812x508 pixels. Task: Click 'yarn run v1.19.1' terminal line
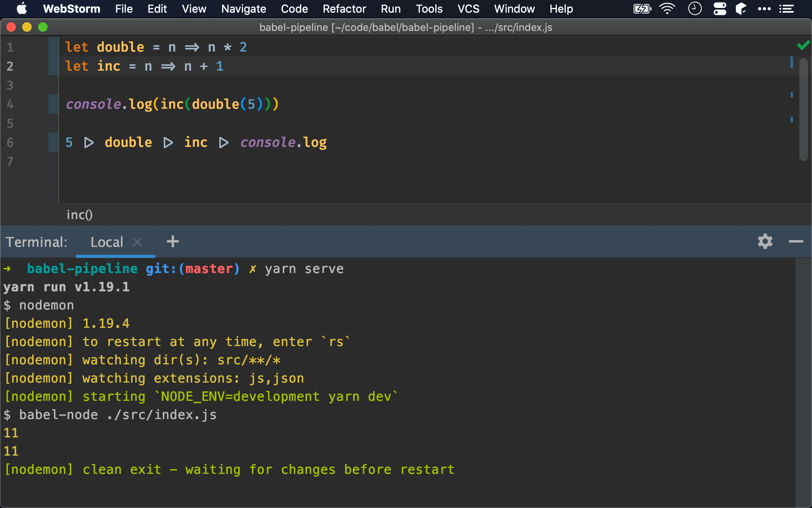(66, 287)
